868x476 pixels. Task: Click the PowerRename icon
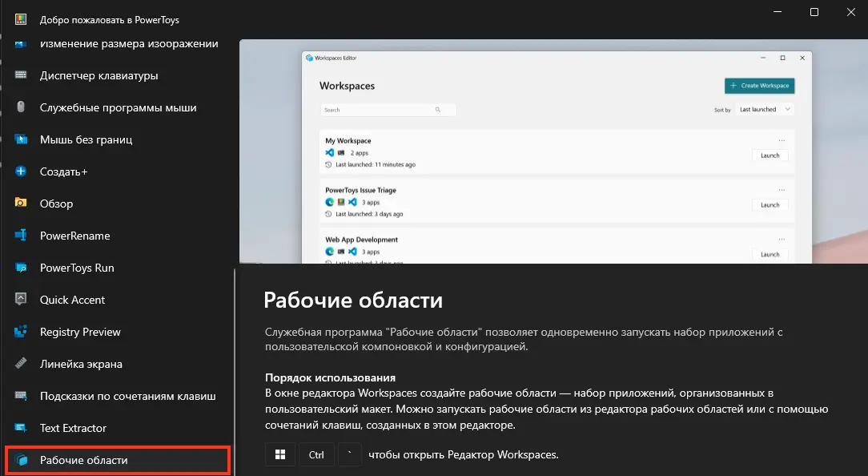[21, 235]
